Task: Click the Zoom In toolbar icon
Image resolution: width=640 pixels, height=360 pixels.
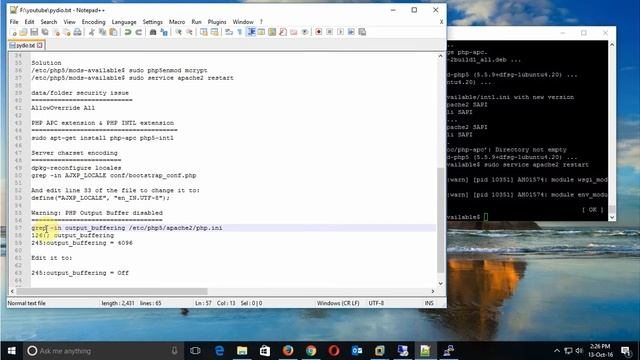Action: coord(178,32)
